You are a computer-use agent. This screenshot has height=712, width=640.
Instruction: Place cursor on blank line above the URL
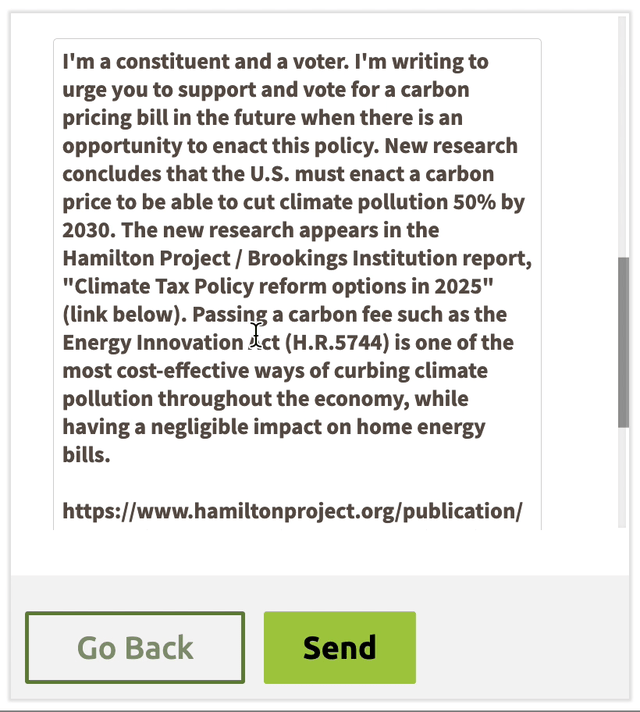pos(297,483)
